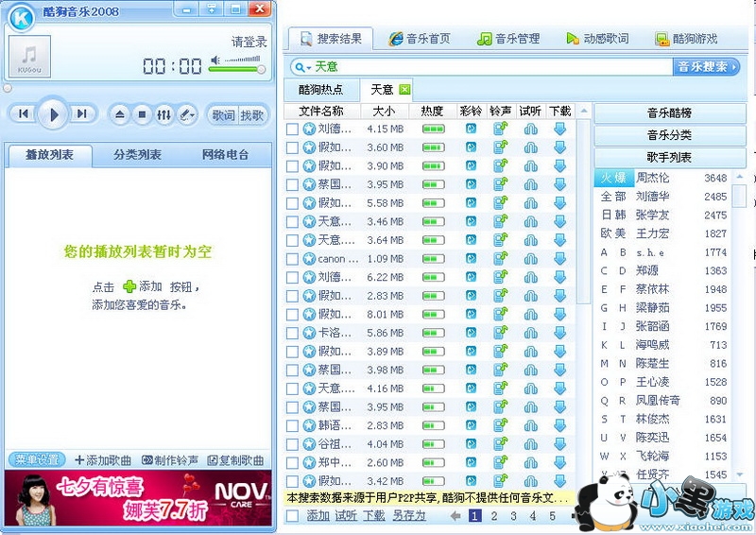Screen dimensions: 756x535
Task: Tick the checkbox for the 5.58 MB song
Action: (292, 203)
